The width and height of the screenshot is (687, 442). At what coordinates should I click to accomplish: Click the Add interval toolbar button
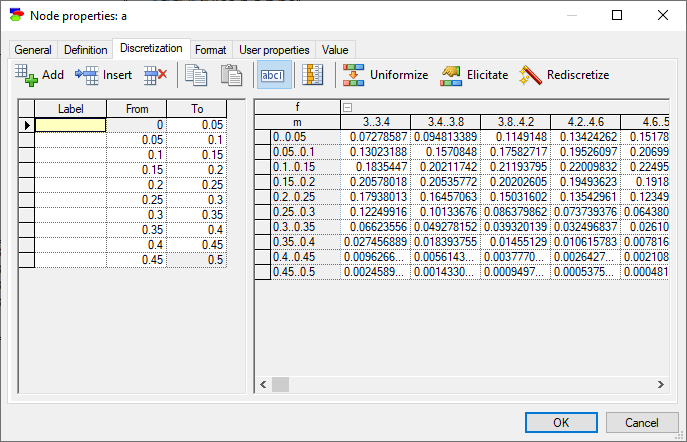(39, 75)
